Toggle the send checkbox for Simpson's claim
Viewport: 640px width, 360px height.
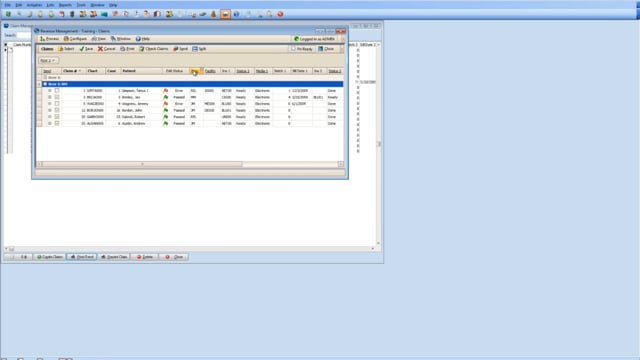pyautogui.click(x=57, y=91)
